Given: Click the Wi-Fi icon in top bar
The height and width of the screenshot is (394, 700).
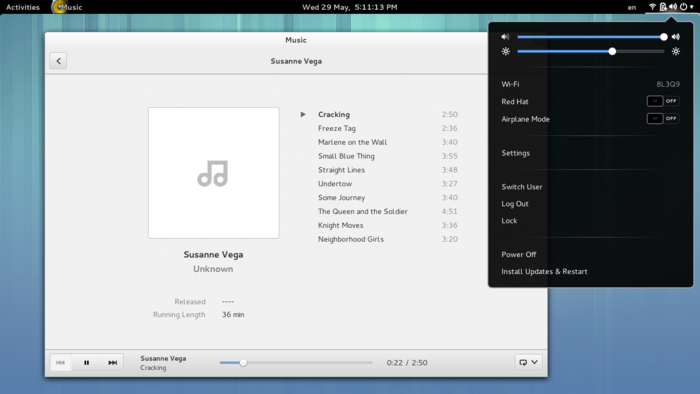Looking at the screenshot, I should tap(652, 7).
